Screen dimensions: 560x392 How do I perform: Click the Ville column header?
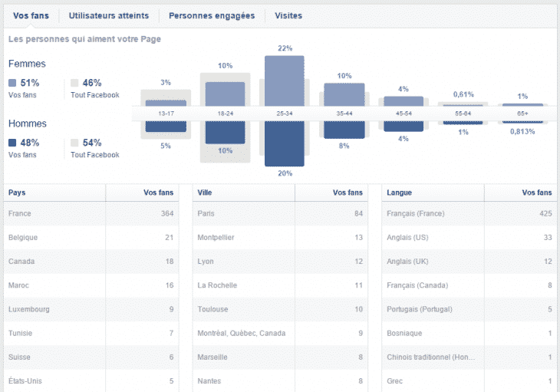click(205, 193)
